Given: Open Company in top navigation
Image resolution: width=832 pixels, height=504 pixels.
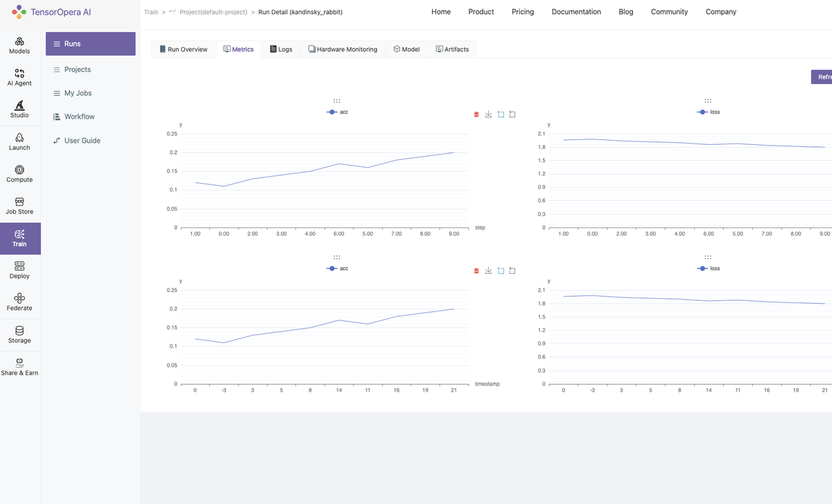Looking at the screenshot, I should pos(721,12).
